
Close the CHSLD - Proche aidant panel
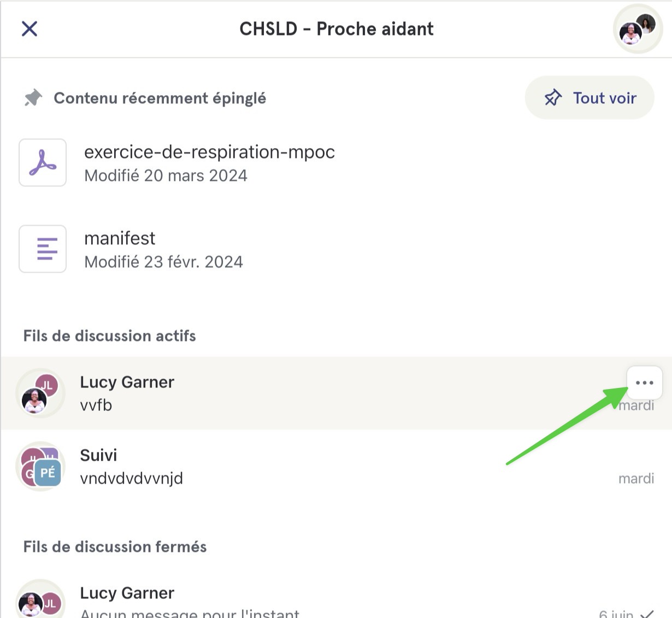[x=30, y=28]
